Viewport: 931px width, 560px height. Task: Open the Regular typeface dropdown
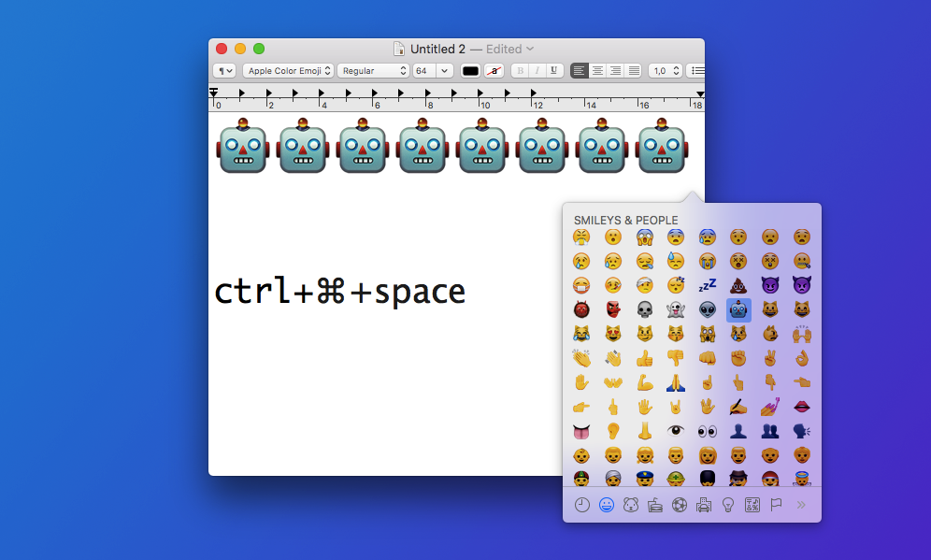coord(374,71)
